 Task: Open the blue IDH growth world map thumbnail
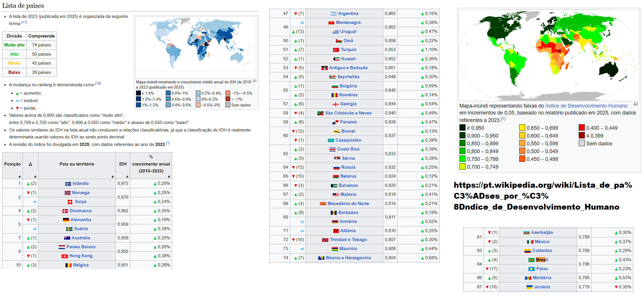196,47
